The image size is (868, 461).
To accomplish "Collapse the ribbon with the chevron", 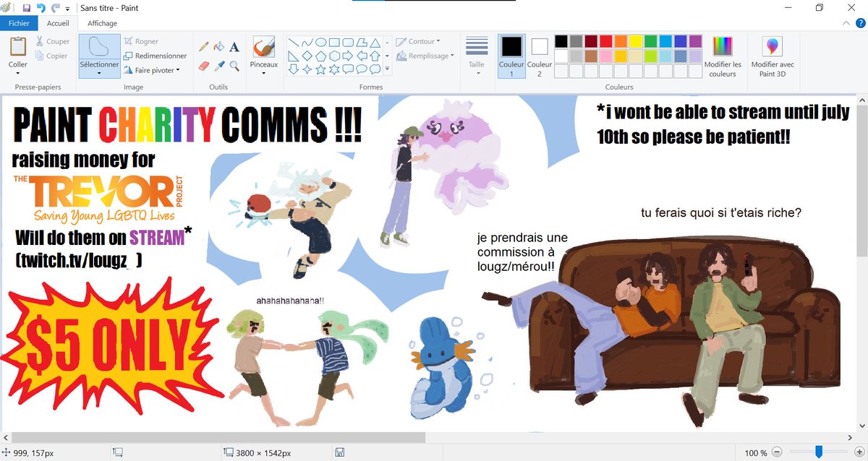I will 847,23.
